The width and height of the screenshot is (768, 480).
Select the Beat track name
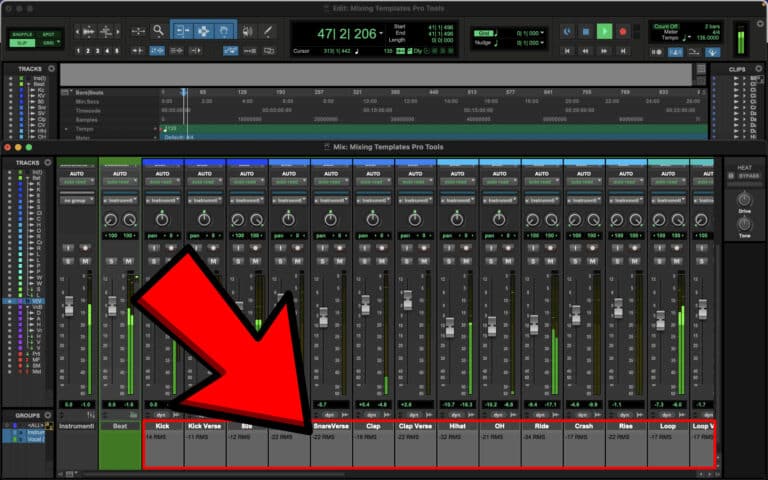[x=120, y=426]
